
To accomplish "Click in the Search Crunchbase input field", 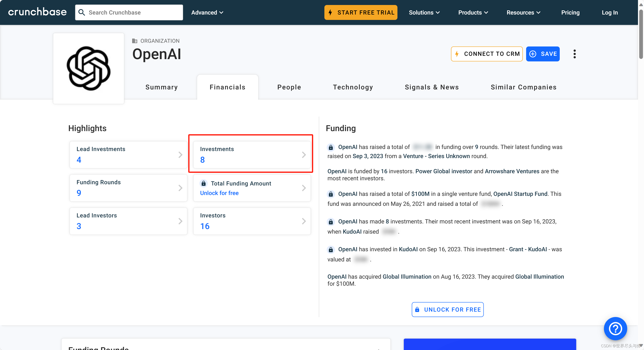I will [129, 12].
